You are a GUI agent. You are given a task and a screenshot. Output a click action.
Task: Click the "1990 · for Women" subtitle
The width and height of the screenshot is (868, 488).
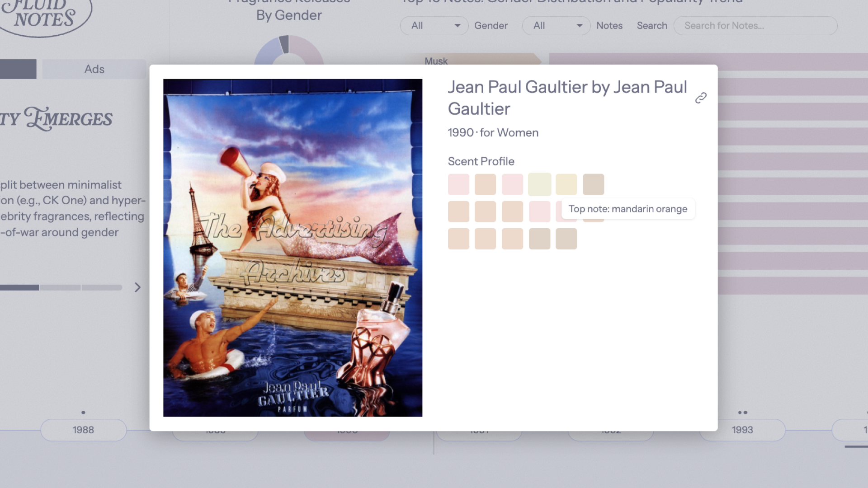pyautogui.click(x=493, y=132)
